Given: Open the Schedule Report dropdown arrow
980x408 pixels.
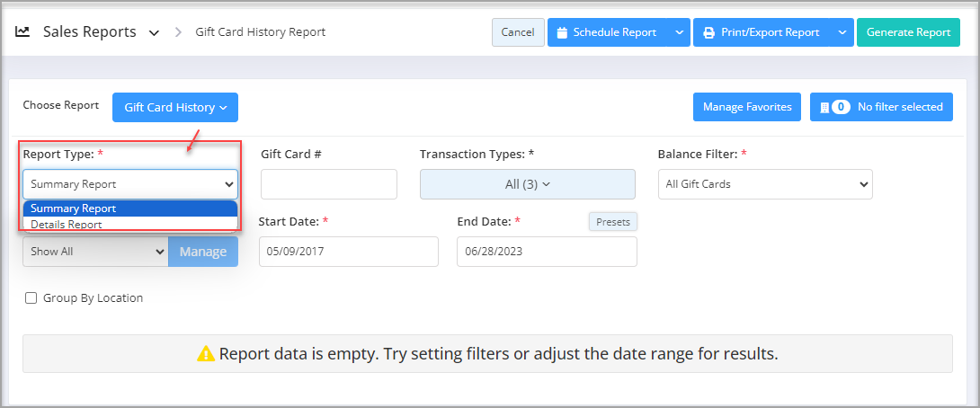Looking at the screenshot, I should [x=679, y=31].
